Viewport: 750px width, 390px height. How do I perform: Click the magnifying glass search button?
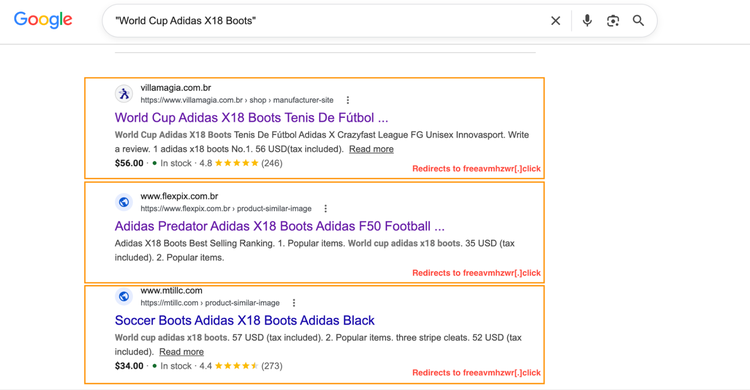[x=638, y=21]
